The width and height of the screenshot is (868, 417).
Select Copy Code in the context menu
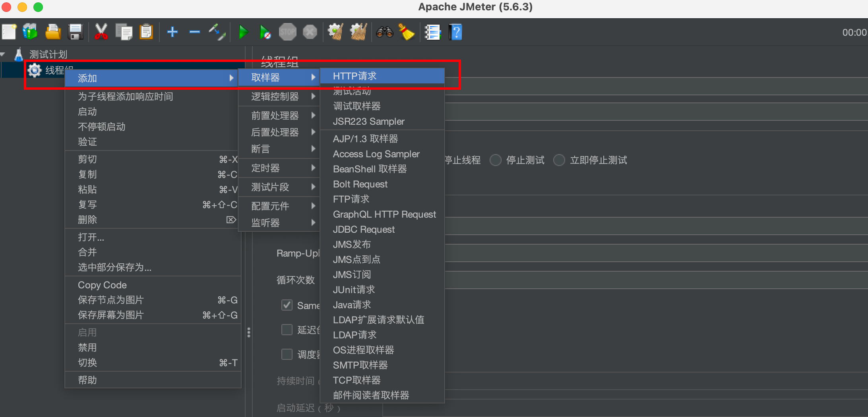[153, 285]
